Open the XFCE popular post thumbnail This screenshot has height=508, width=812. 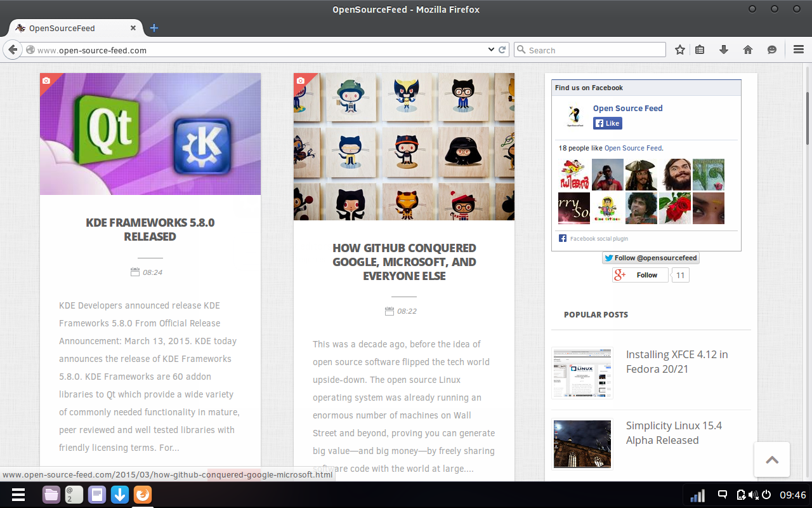pos(582,373)
